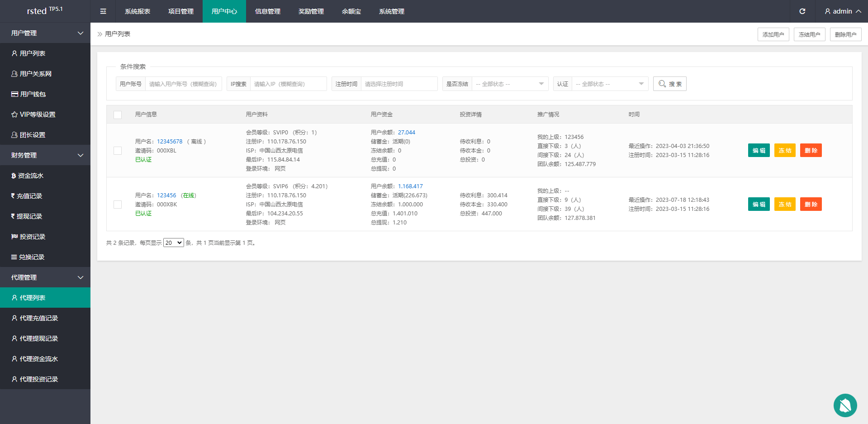Click the 添加用户 button

coord(773,34)
